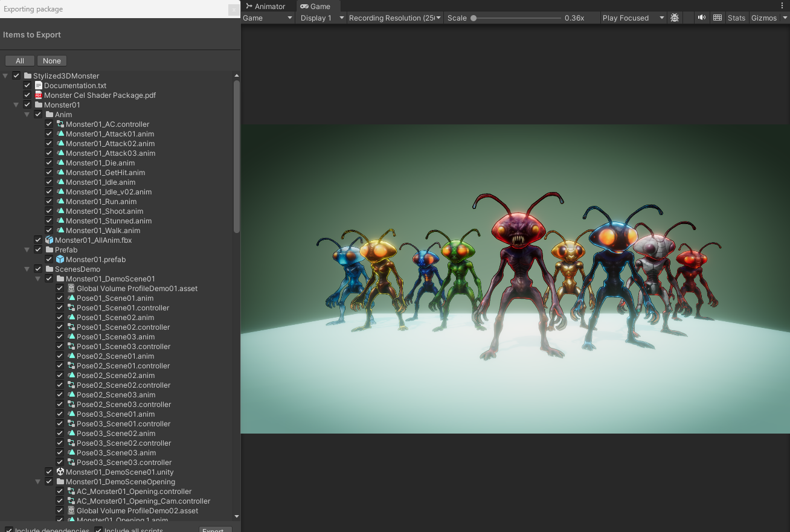Viewport: 790px width, 532px height.
Task: Click the Pose03_Scene03.controller icon
Action: point(71,463)
